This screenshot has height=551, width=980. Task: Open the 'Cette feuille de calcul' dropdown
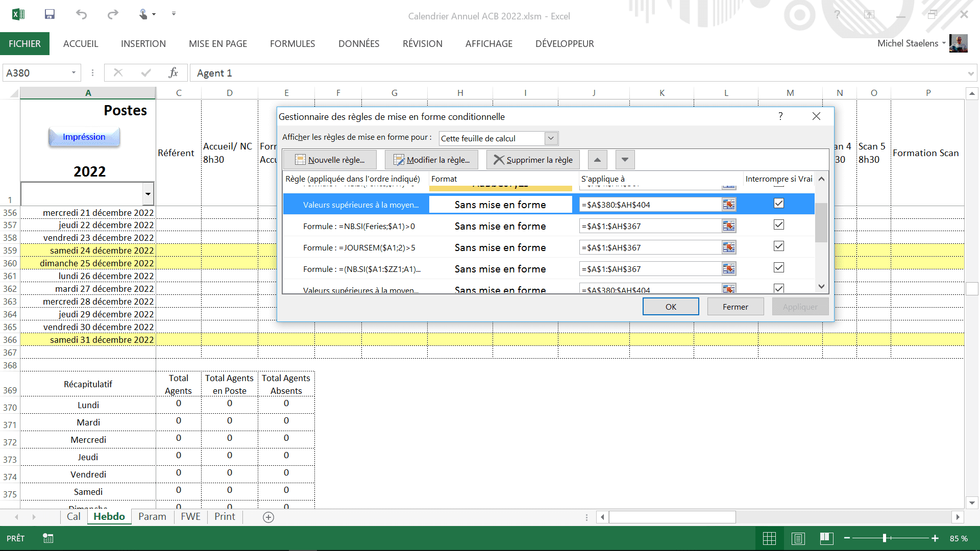(x=550, y=138)
